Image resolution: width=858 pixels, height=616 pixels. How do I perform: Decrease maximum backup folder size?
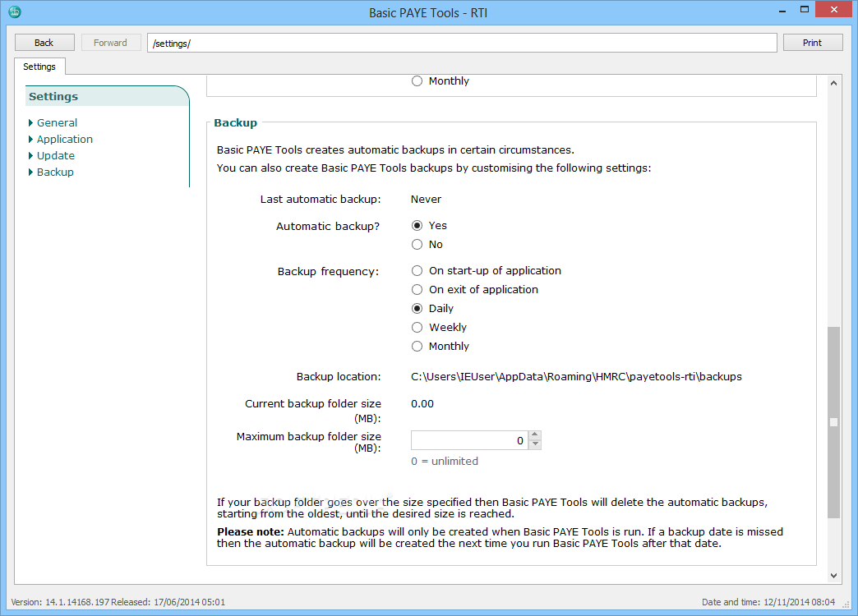[535, 445]
